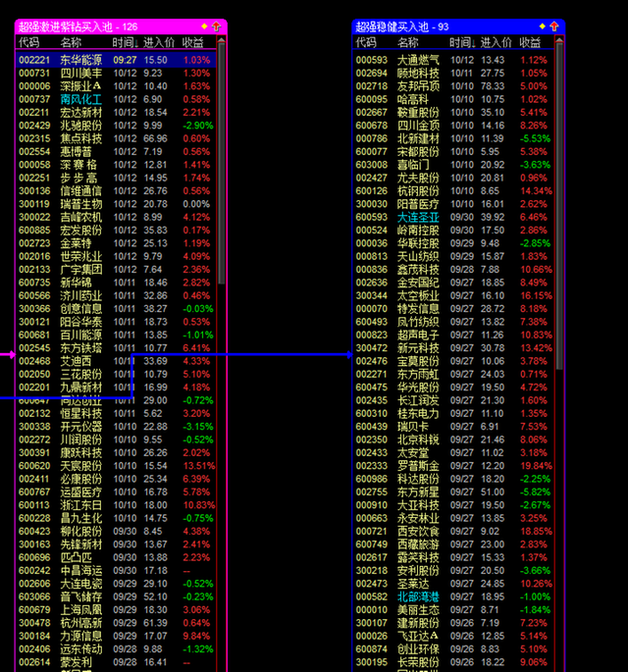Screen dimensions: 628x672
Task: Click the scrollbar thumb in 超强稳健买入池
Action: (560, 206)
